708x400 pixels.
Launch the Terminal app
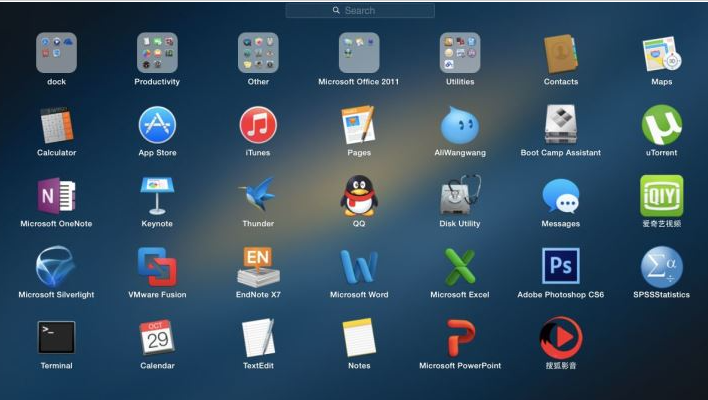[x=56, y=337]
